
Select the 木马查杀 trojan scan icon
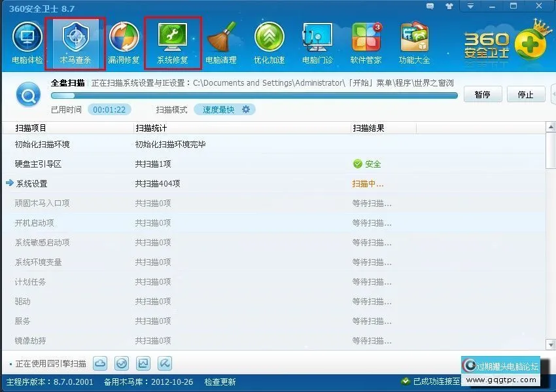[x=75, y=43]
